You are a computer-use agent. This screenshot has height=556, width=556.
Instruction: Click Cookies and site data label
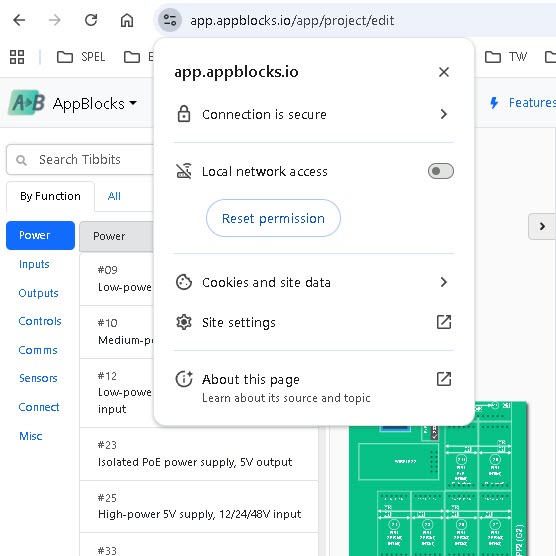[x=266, y=283]
